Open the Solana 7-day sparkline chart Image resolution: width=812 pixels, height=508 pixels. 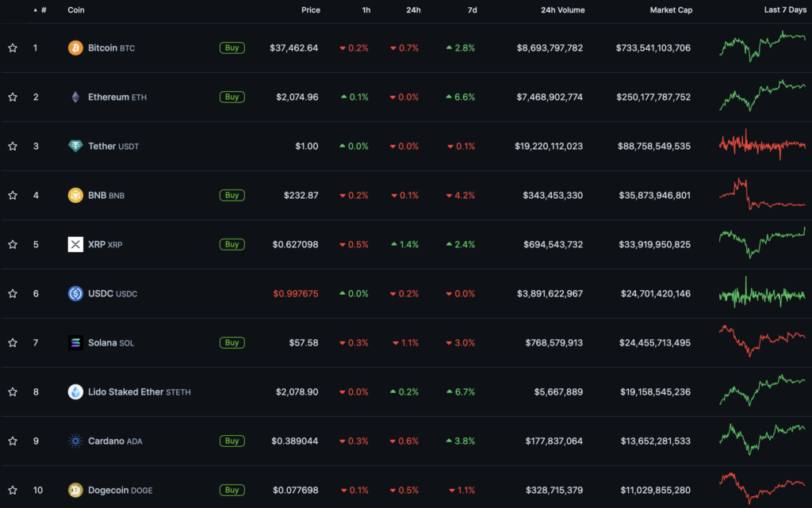tap(762, 341)
